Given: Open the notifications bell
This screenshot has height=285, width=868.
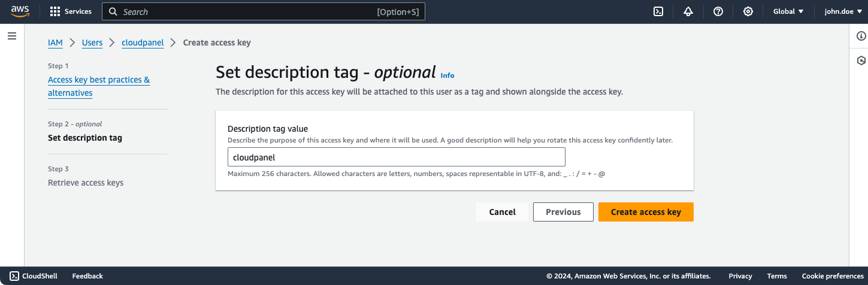Looking at the screenshot, I should point(688,11).
